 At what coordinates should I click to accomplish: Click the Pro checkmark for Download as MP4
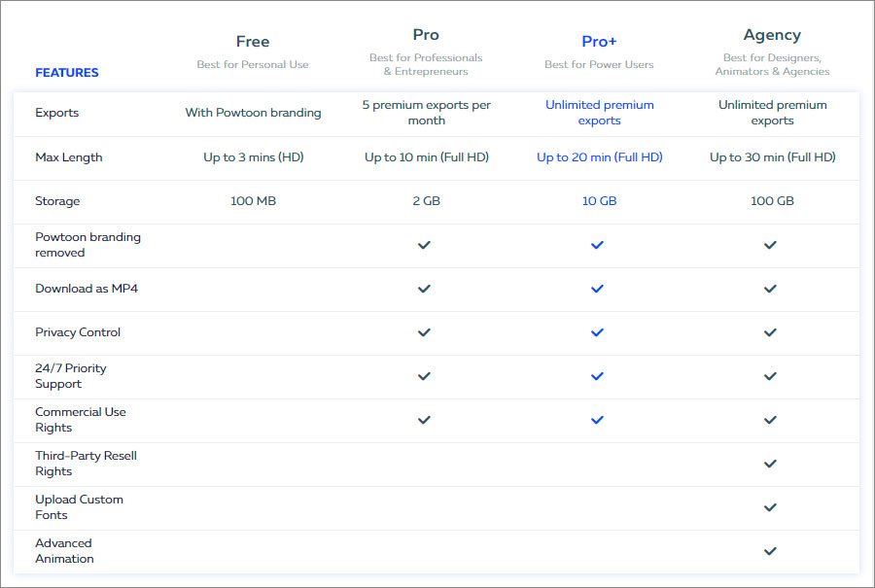click(x=424, y=289)
